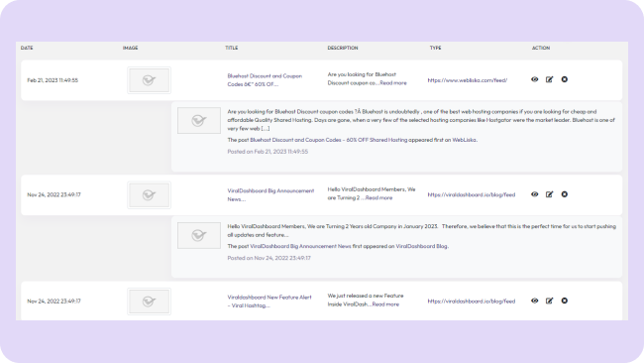This screenshot has width=644, height=363.
Task: Edit the Viraldashboard New Feature Alert post
Action: pos(549,301)
